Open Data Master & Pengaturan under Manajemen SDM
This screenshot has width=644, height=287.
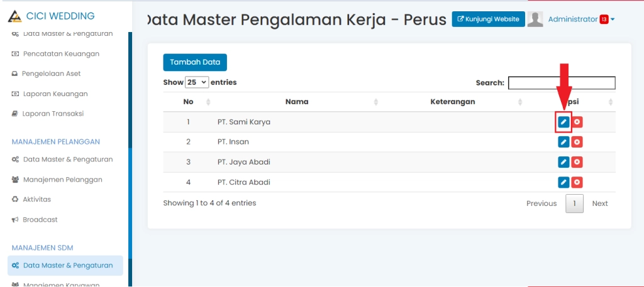click(x=65, y=266)
